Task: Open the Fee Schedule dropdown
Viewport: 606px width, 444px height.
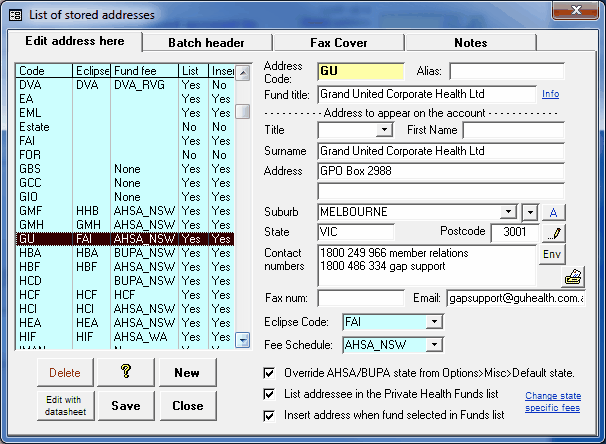Action: click(433, 345)
